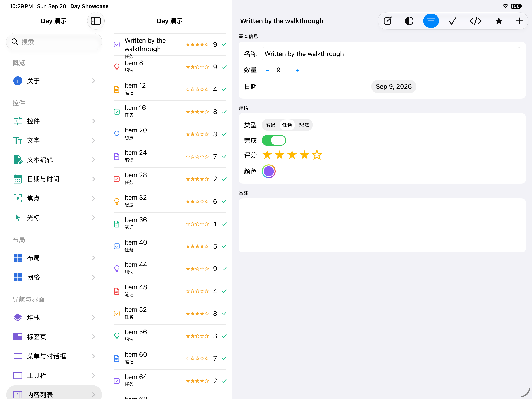Click the star icon in toolbar
Viewport: 532px width, 399px height.
click(x=499, y=21)
